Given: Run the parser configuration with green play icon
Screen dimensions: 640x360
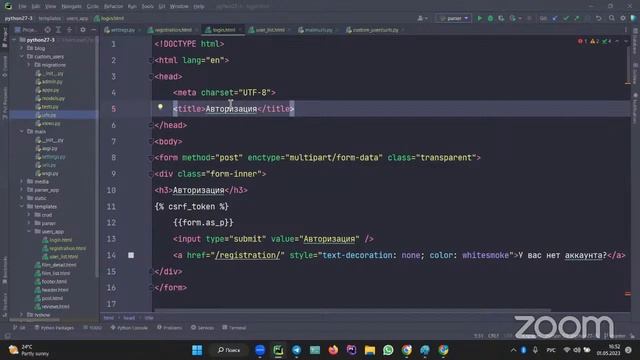Looking at the screenshot, I should point(480,18).
